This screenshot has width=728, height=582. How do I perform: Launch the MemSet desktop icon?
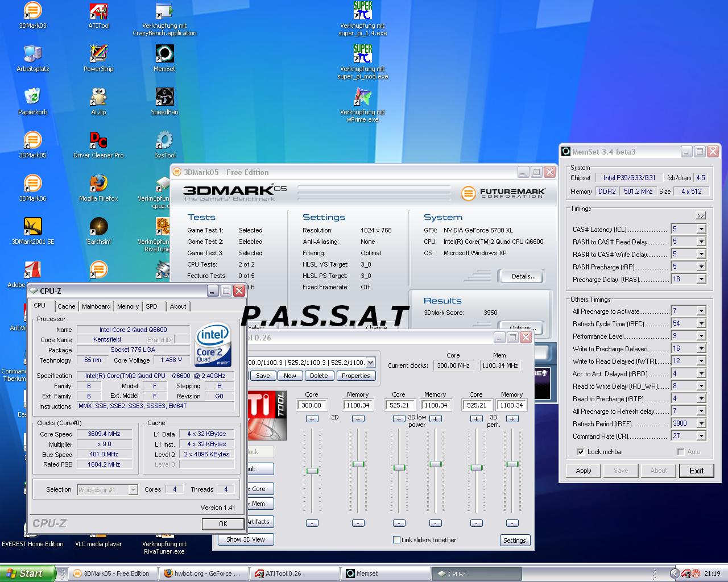point(164,58)
